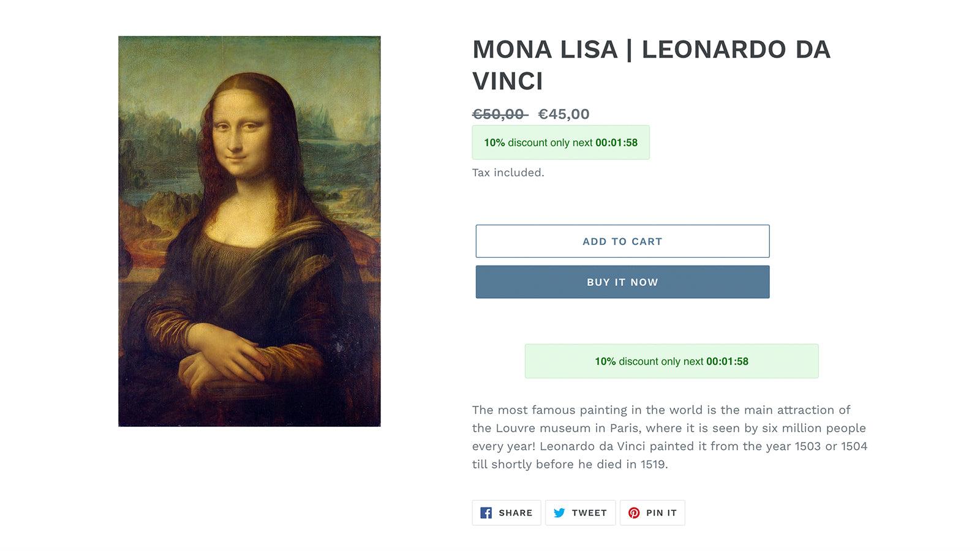Click the countdown timer in lower banner
980x551 pixels.
click(727, 361)
